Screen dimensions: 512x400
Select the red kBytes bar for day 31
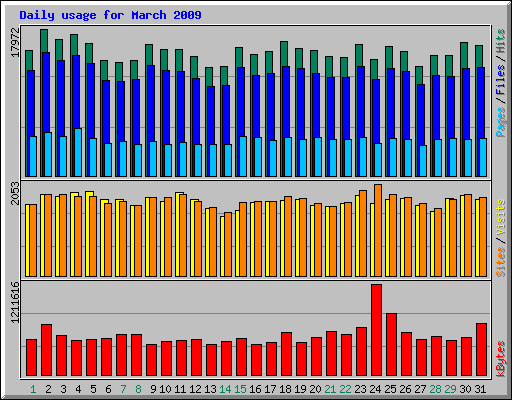482,350
